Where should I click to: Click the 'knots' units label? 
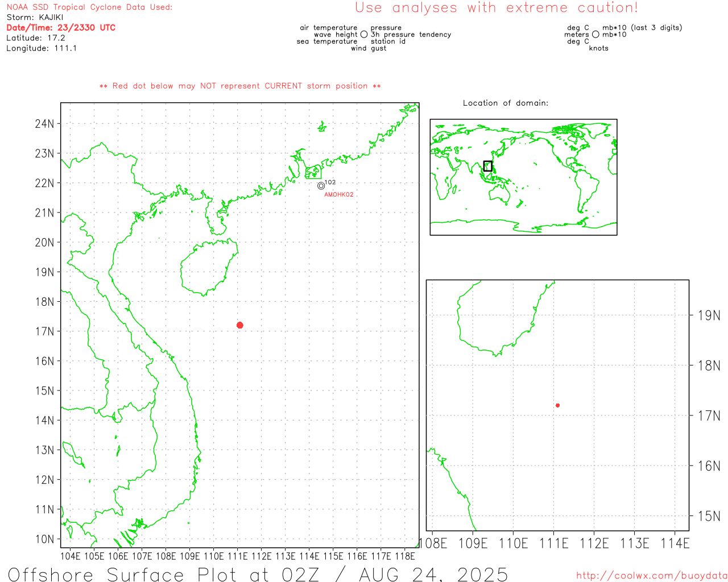598,48
